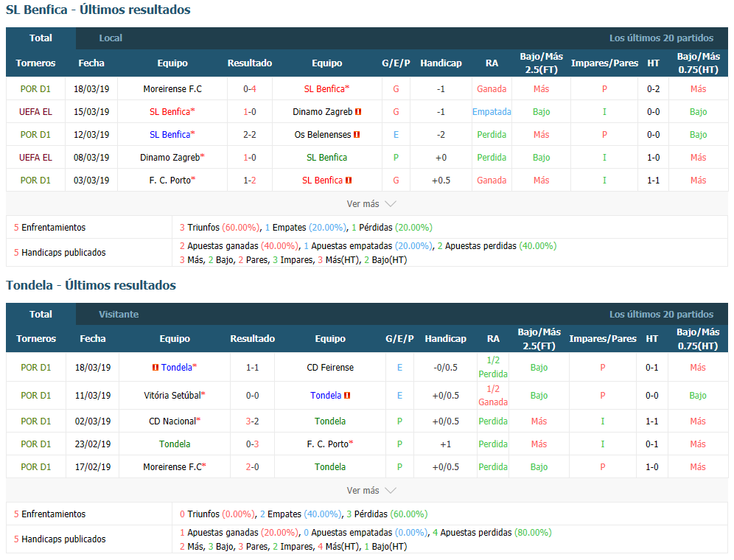
Task: Click the G/E/P column header in SL Benfica table
Action: 396,63
